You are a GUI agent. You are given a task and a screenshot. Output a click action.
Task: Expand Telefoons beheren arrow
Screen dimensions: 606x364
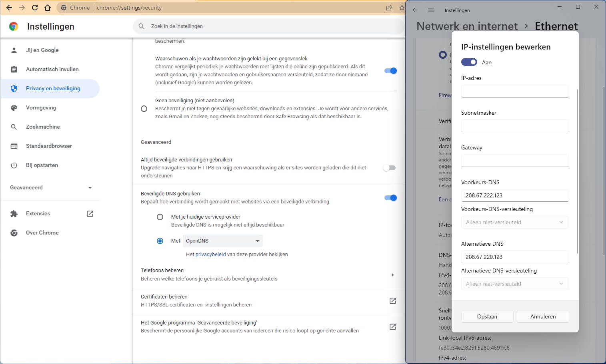(393, 275)
